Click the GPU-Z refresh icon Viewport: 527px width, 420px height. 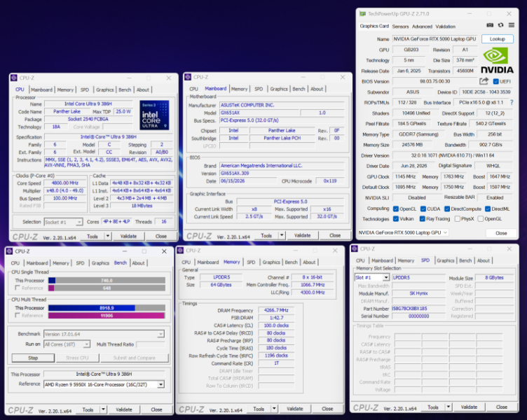[x=501, y=25]
